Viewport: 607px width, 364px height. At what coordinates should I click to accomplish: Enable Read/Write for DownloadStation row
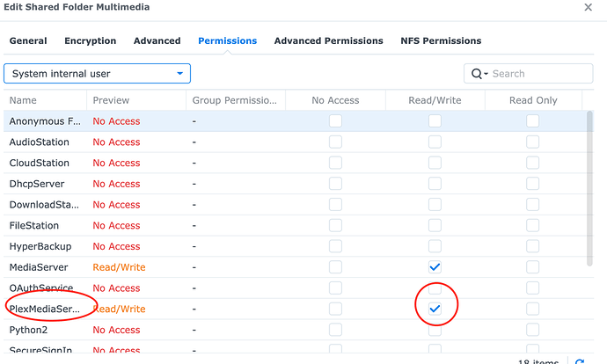[435, 205]
